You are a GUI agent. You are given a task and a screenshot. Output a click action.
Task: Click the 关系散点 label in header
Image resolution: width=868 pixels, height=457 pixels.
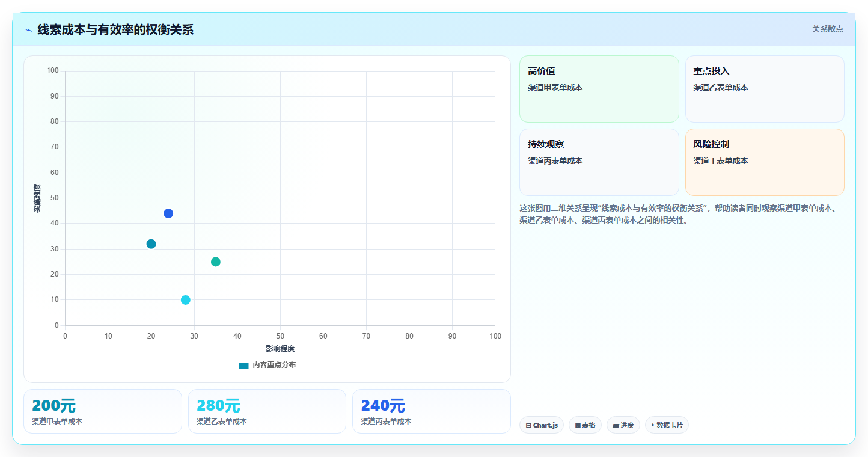pos(827,29)
